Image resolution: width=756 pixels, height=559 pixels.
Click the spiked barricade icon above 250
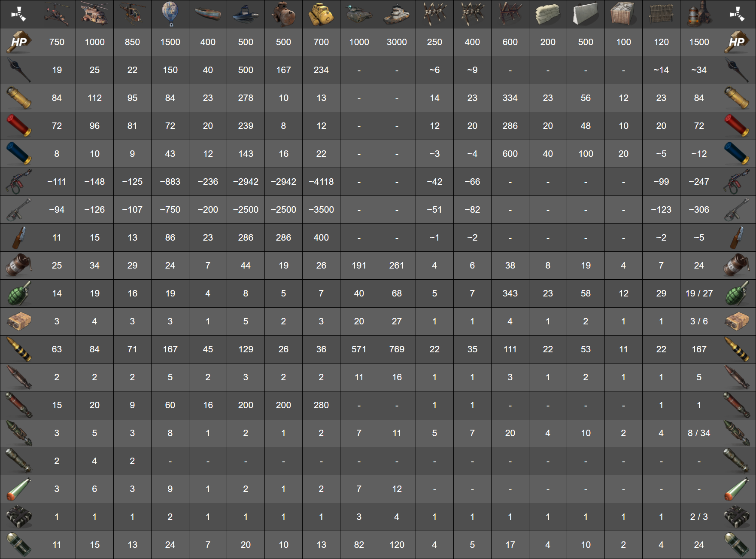point(434,14)
